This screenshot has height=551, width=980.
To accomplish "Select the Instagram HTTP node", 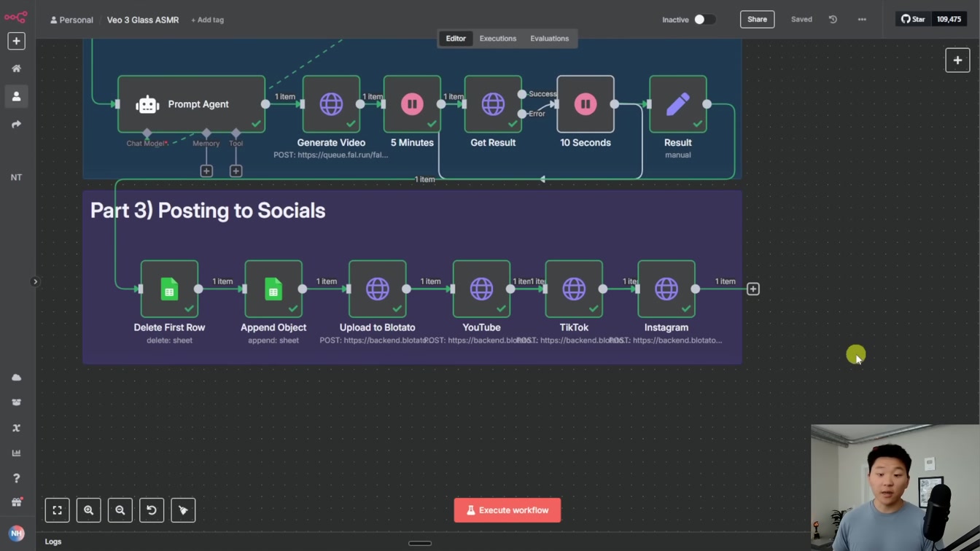I will 666,289.
